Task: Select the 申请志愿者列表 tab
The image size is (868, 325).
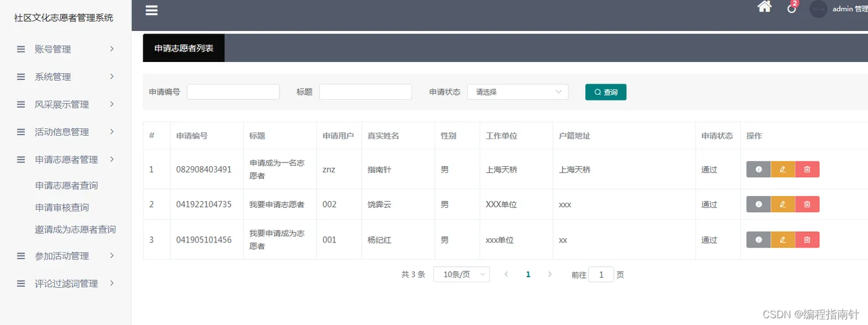Action: click(184, 48)
